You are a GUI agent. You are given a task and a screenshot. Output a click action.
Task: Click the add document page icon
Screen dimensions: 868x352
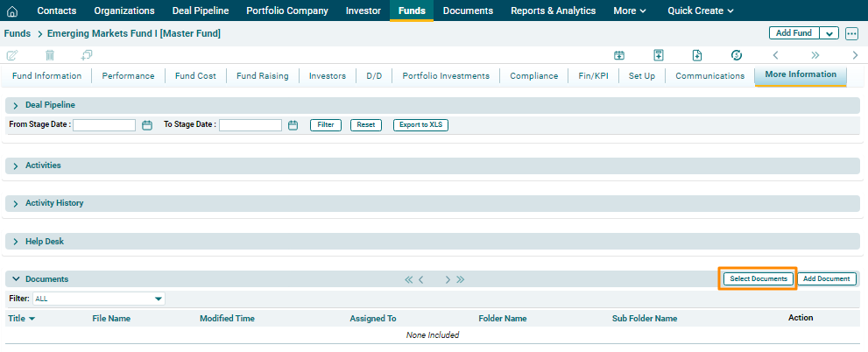[697, 55]
